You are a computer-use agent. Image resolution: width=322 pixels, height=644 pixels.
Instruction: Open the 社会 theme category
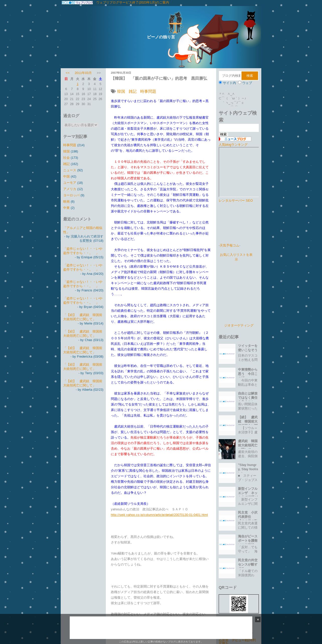pyautogui.click(x=66, y=158)
